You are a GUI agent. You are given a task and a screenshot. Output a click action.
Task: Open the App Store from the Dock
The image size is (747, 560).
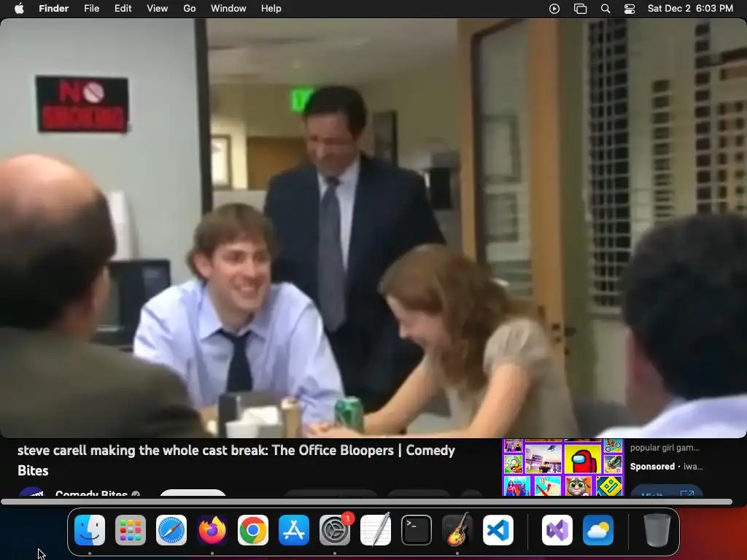pyautogui.click(x=294, y=530)
